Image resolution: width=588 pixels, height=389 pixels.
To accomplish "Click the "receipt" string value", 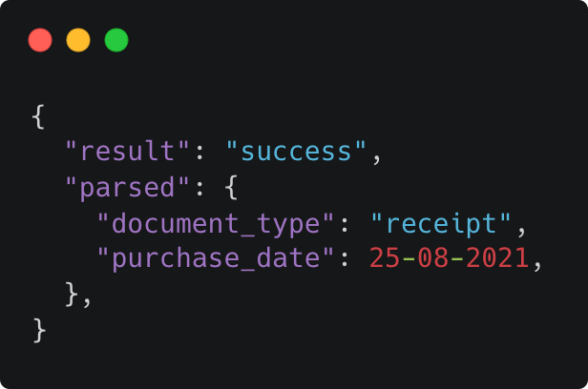I will (441, 223).
